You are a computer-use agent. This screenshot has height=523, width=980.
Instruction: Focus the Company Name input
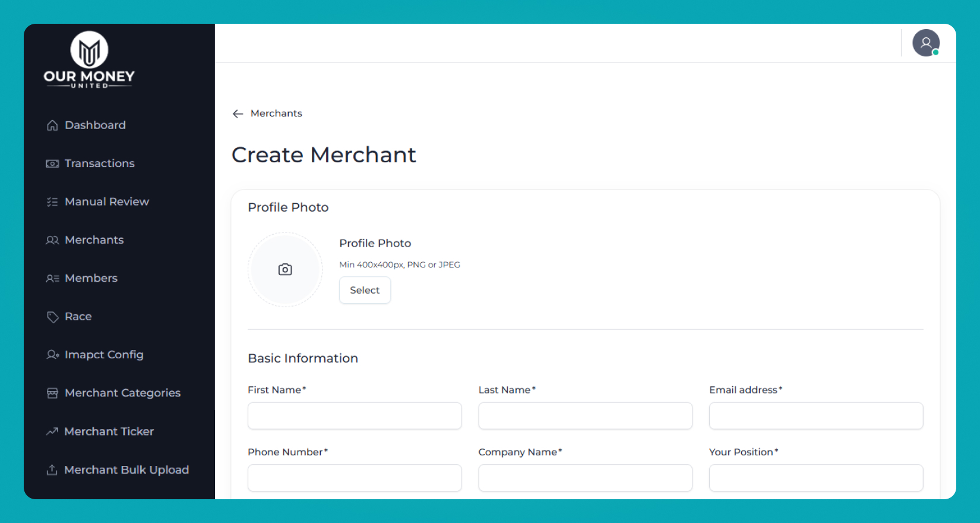click(x=585, y=478)
